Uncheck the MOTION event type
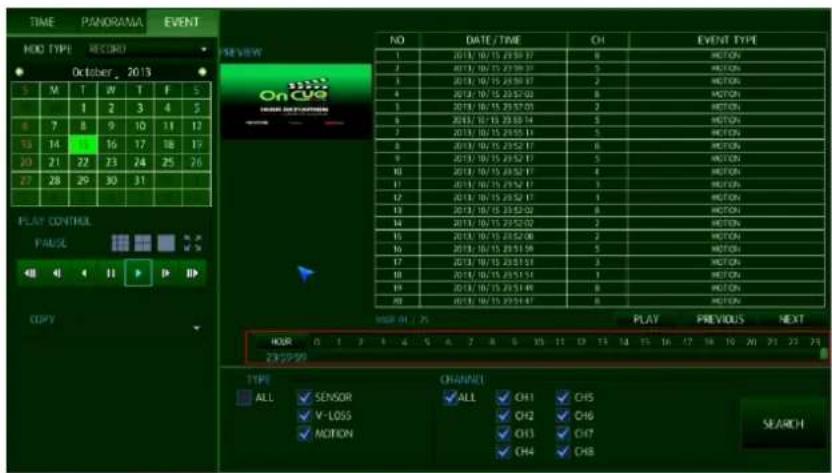This screenshot has width=832, height=473. click(305, 434)
